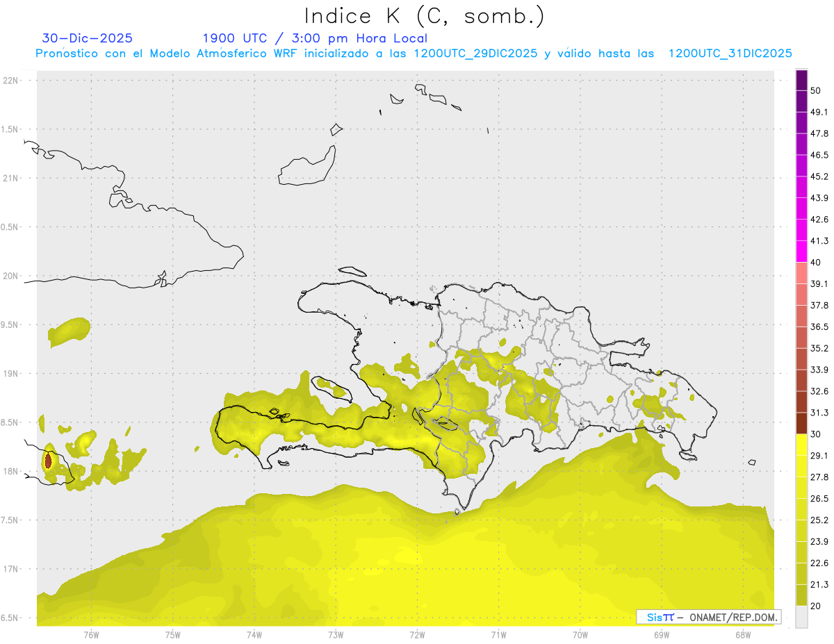834x644 pixels.
Task: Click the '71W' longitude label
Action: [x=498, y=635]
